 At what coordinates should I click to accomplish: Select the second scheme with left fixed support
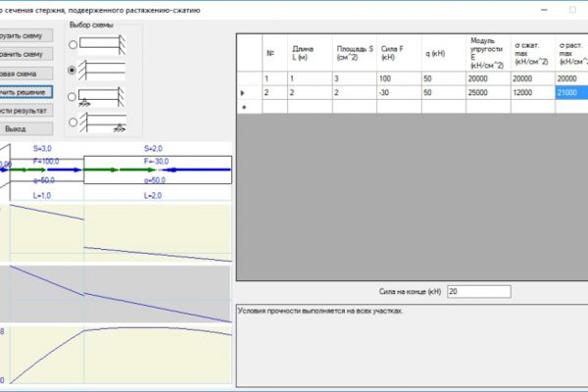pos(72,71)
